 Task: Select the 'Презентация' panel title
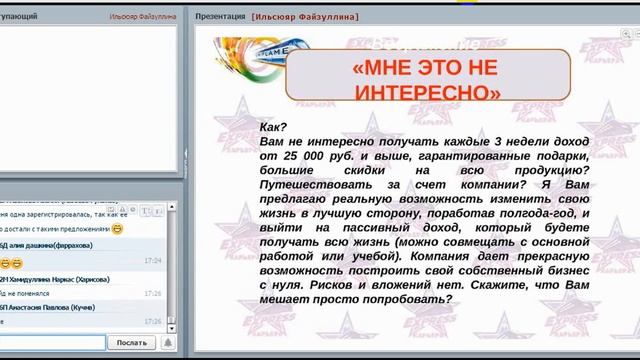click(220, 16)
